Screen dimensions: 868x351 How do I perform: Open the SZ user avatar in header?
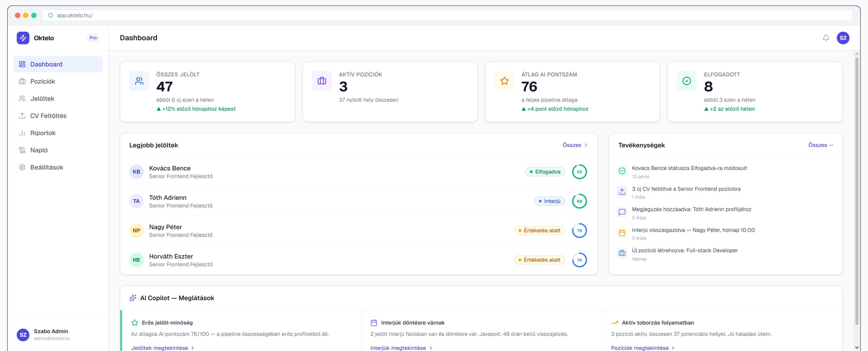pos(843,38)
